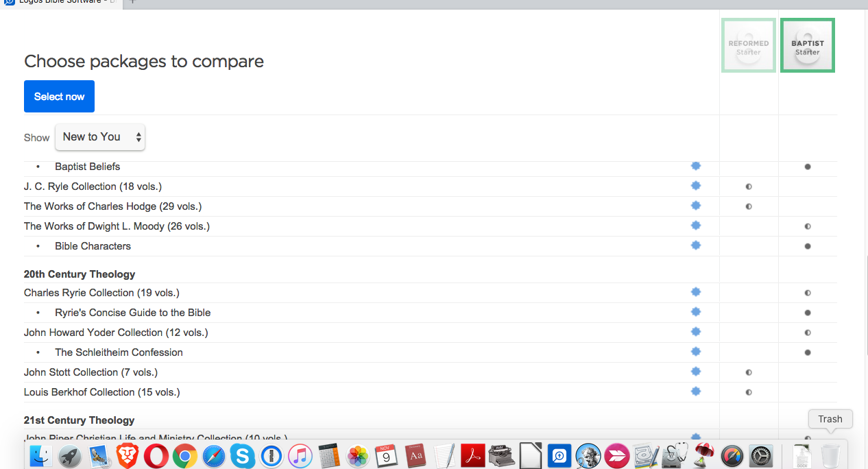Open Calculator from the dock
This screenshot has width=868, height=469.
coord(329,455)
